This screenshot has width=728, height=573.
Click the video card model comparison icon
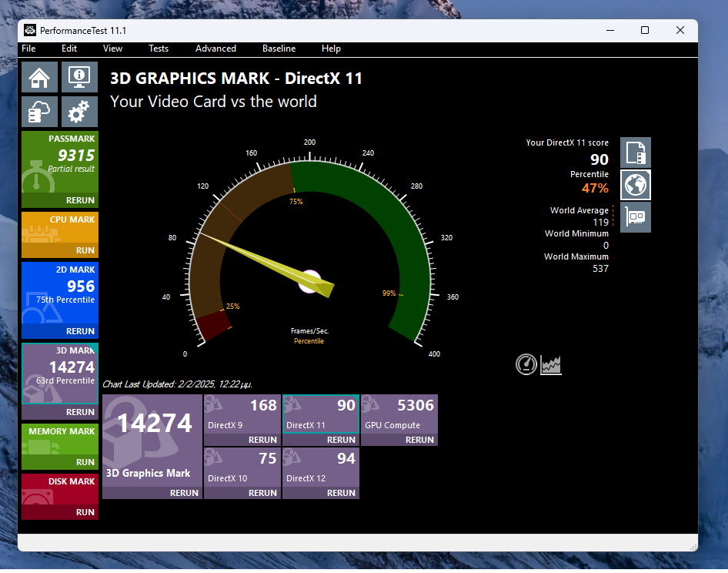(x=636, y=217)
